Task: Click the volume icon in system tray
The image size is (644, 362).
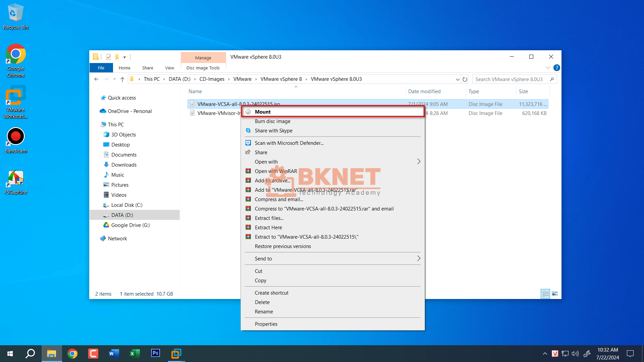Action: (575, 354)
